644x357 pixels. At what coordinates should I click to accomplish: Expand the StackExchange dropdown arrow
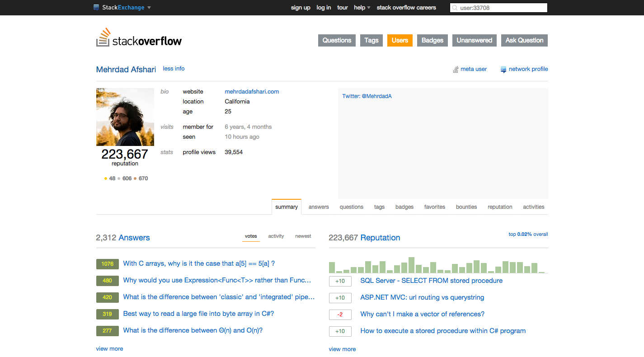[x=149, y=8]
